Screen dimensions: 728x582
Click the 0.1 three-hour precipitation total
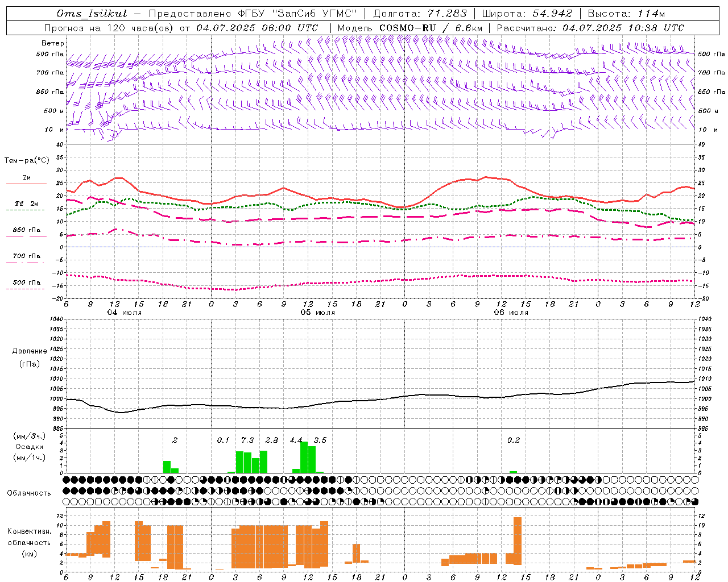pos(223,440)
